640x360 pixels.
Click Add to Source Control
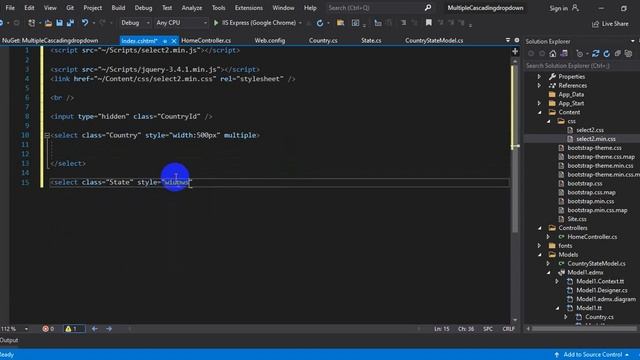[591, 354]
